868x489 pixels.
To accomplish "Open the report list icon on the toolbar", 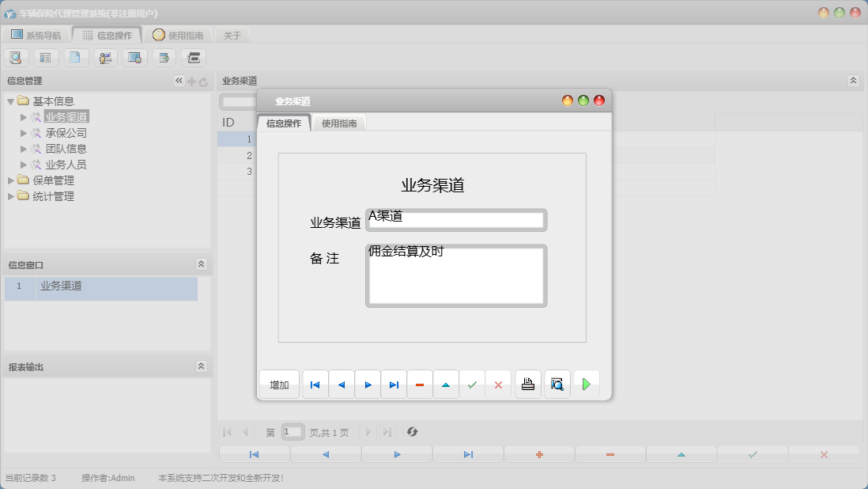I will 193,57.
